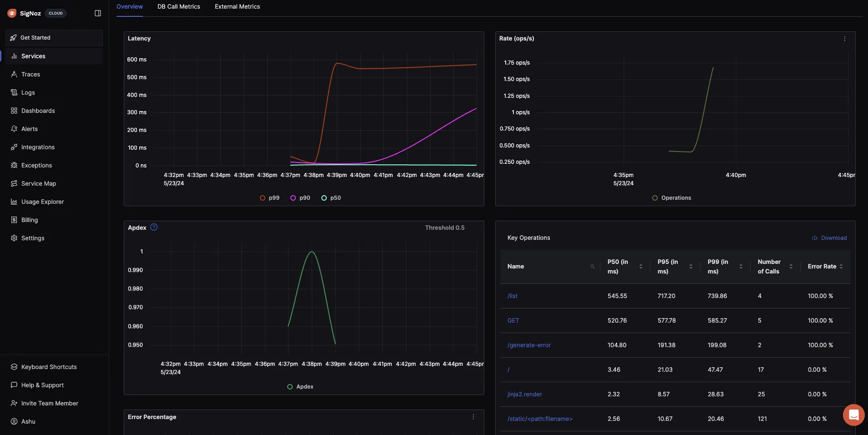Open the Ashu user profile
868x435 pixels.
28,421
